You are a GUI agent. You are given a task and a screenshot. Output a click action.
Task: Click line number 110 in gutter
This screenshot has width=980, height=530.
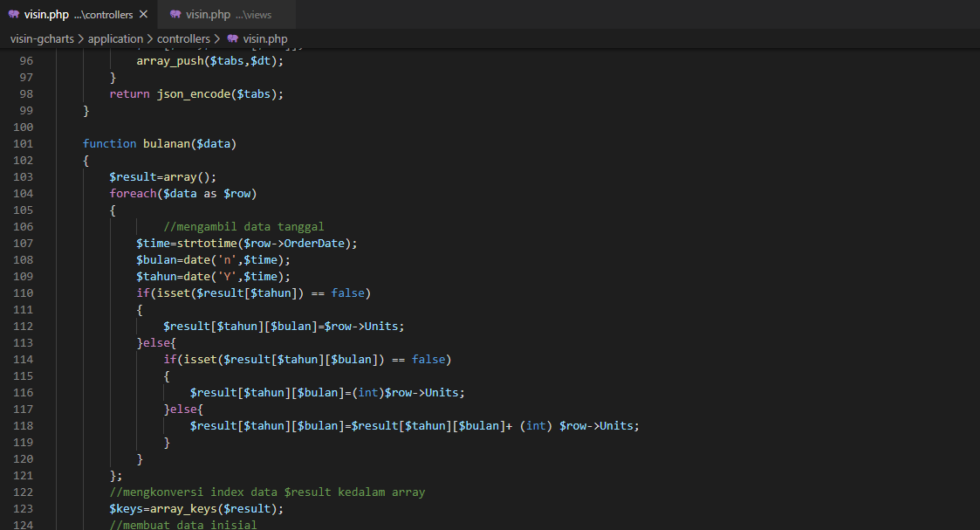(x=23, y=293)
